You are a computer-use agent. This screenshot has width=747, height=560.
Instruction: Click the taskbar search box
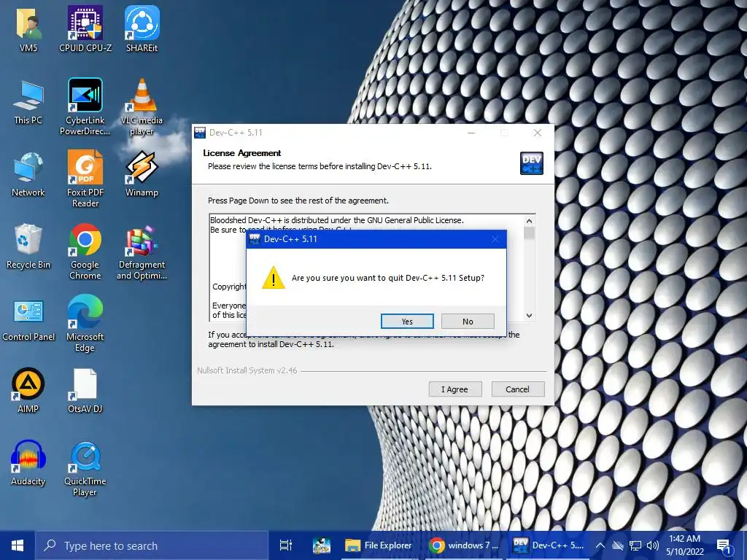pos(152,545)
